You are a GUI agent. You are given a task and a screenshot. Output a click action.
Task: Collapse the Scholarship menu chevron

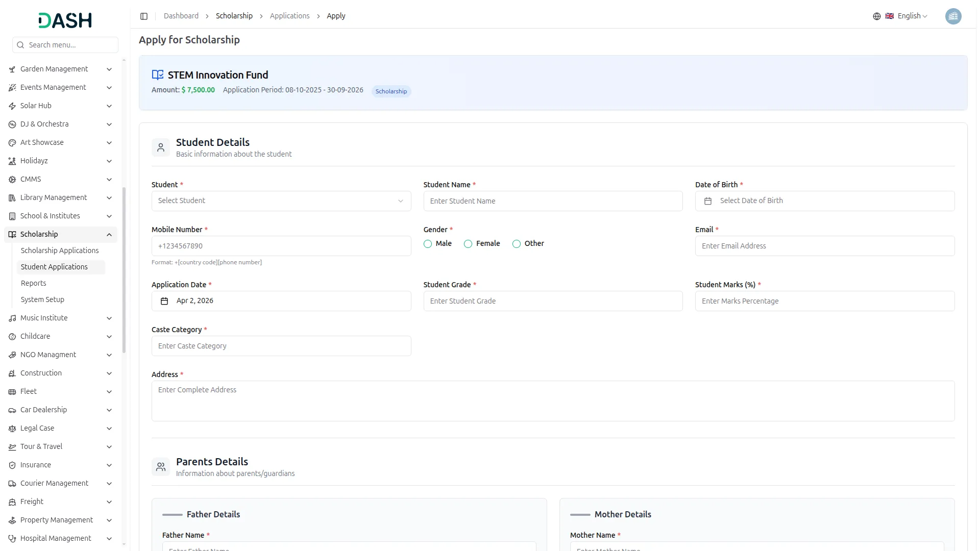[x=109, y=235]
